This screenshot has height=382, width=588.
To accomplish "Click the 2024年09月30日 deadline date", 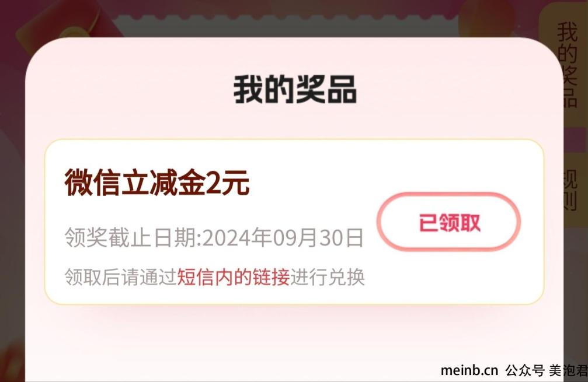I will pyautogui.click(x=283, y=237).
